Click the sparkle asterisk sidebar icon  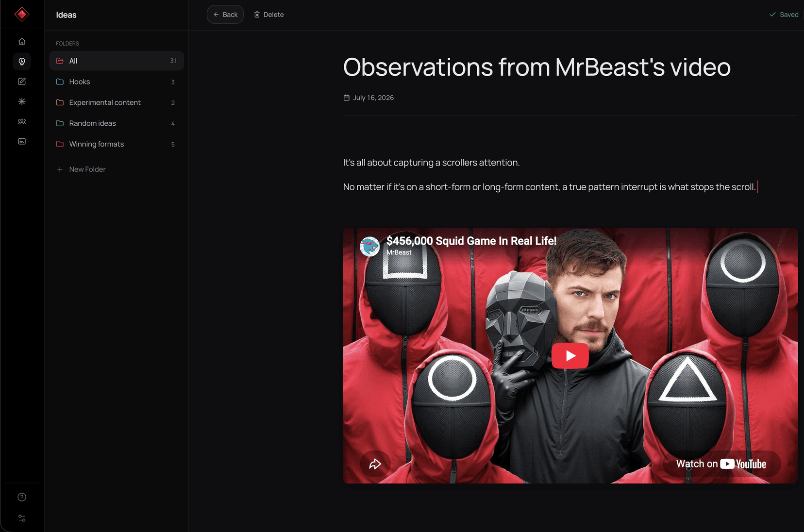coord(22,101)
